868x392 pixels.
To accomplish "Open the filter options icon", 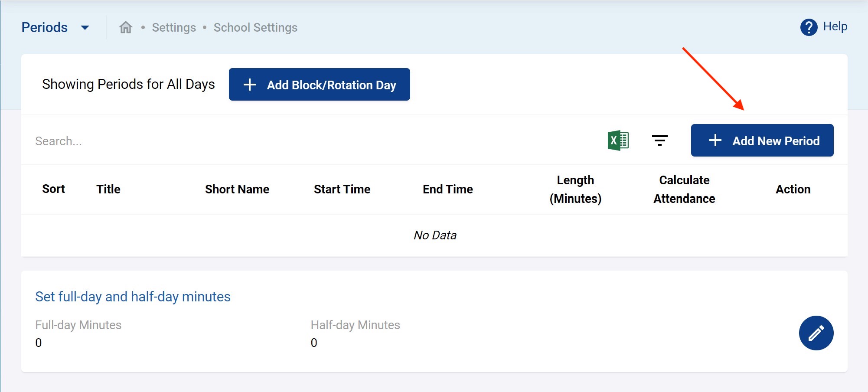I will pos(659,140).
